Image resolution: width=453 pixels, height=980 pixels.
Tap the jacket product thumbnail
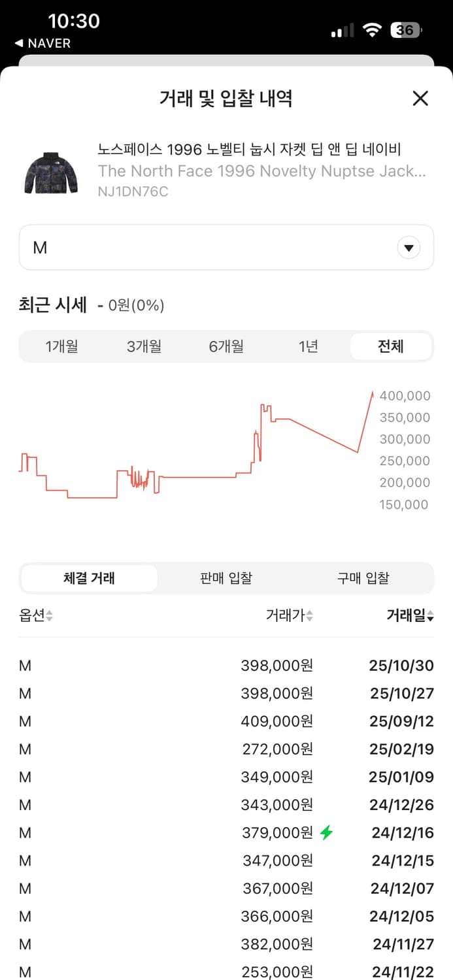49,167
